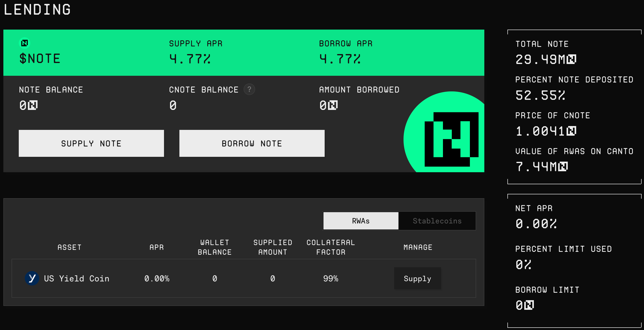Click NOTE symbol beside RWAs value 7.44M

563,167
